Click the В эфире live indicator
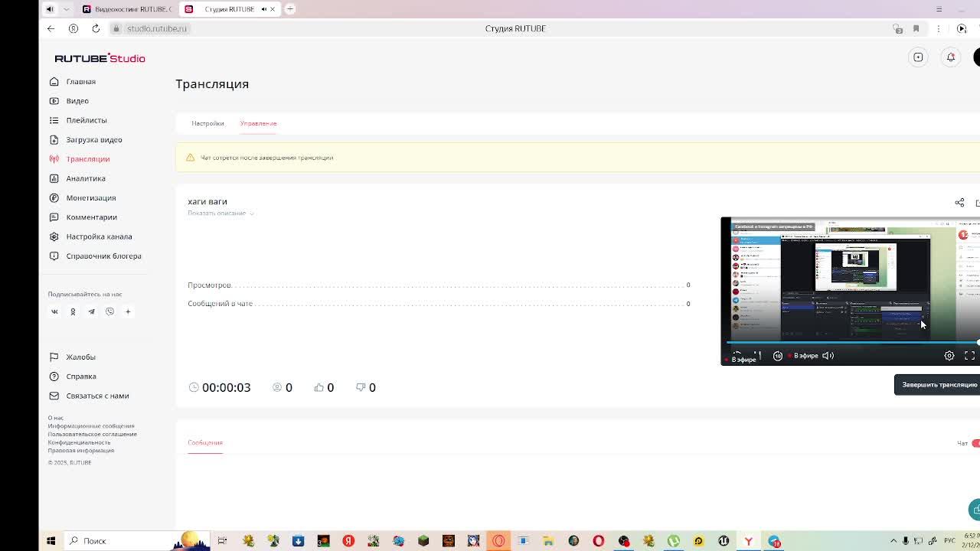 click(803, 356)
